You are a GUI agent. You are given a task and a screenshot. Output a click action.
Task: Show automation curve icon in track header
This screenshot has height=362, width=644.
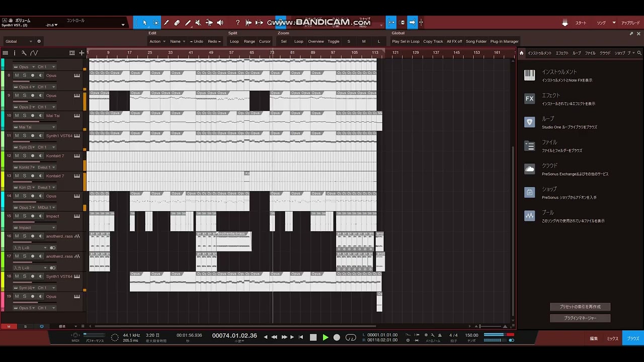click(34, 53)
